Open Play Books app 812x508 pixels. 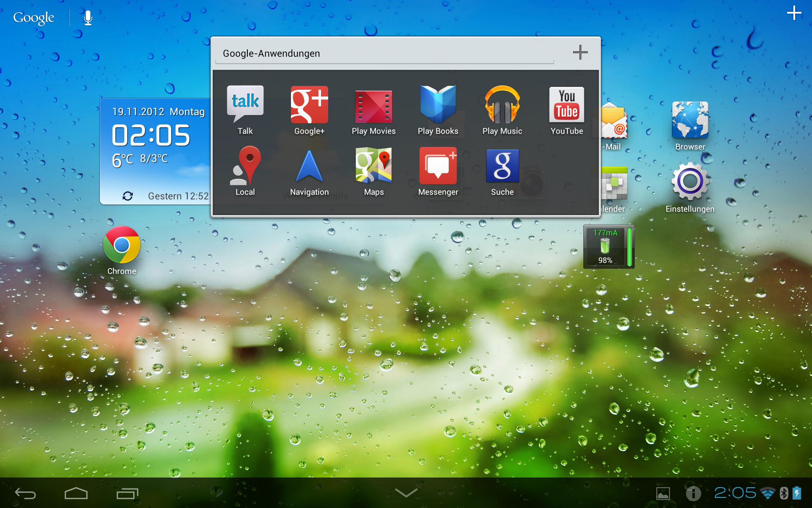[438, 110]
